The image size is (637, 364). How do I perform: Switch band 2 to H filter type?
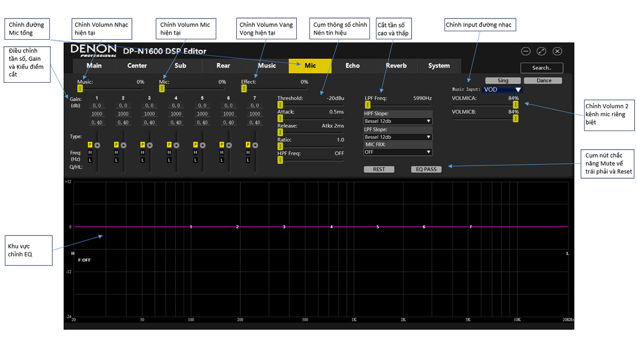coord(116,152)
